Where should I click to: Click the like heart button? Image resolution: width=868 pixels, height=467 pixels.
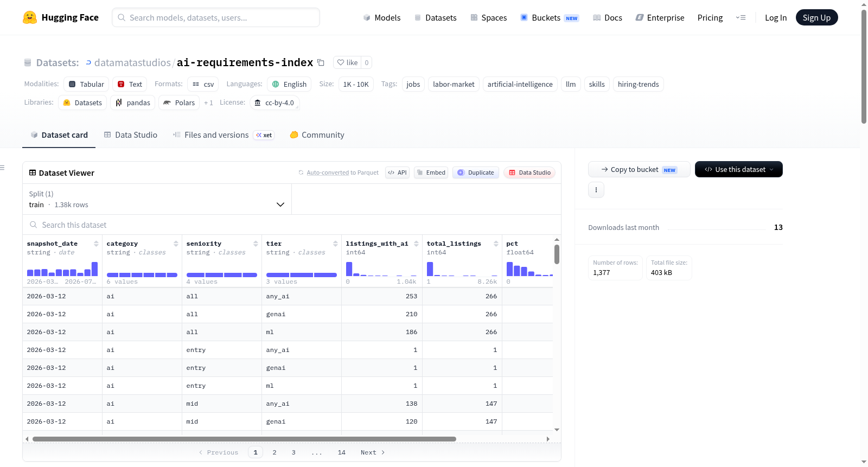point(347,62)
